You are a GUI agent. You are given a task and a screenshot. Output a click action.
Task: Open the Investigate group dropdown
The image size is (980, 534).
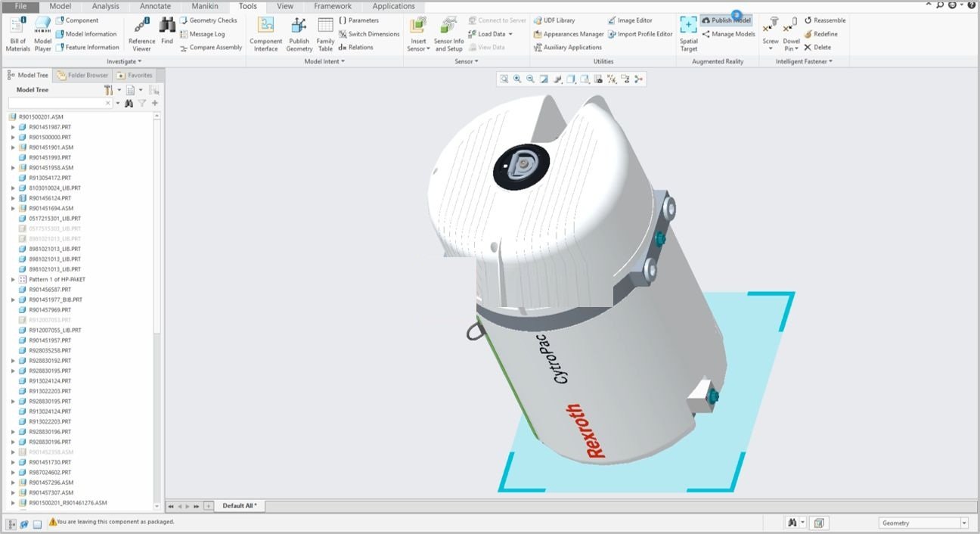point(124,61)
